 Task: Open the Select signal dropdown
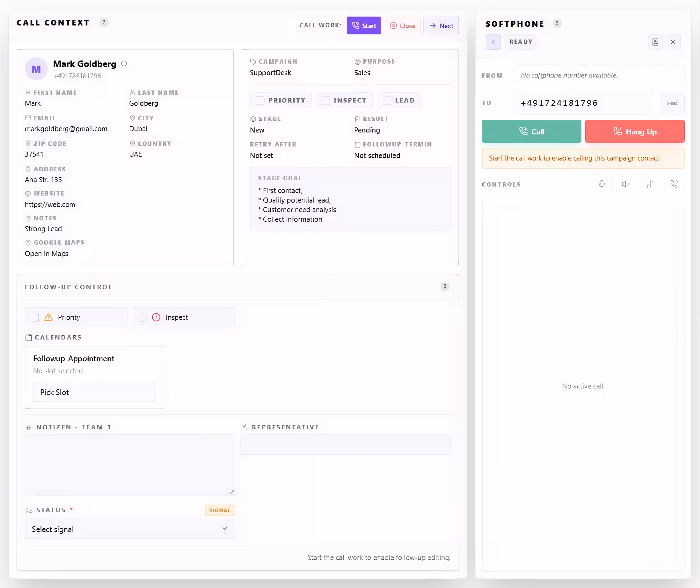pos(130,529)
